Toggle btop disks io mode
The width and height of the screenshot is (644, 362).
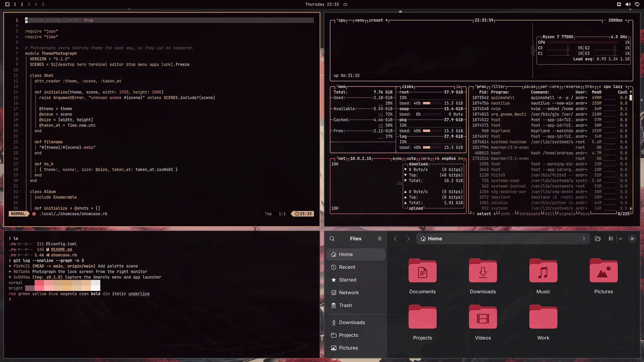458,87
